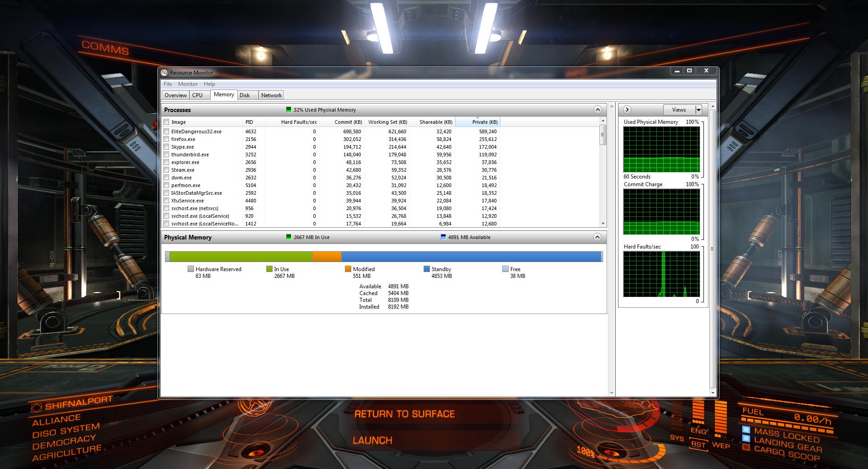Tick the perfmon.exe process checkbox

coord(166,185)
